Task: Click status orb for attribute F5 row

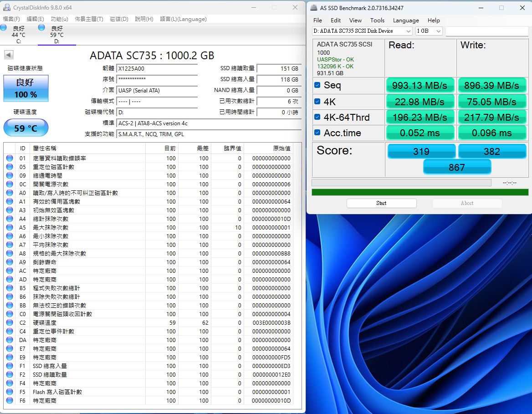Action: (10, 392)
